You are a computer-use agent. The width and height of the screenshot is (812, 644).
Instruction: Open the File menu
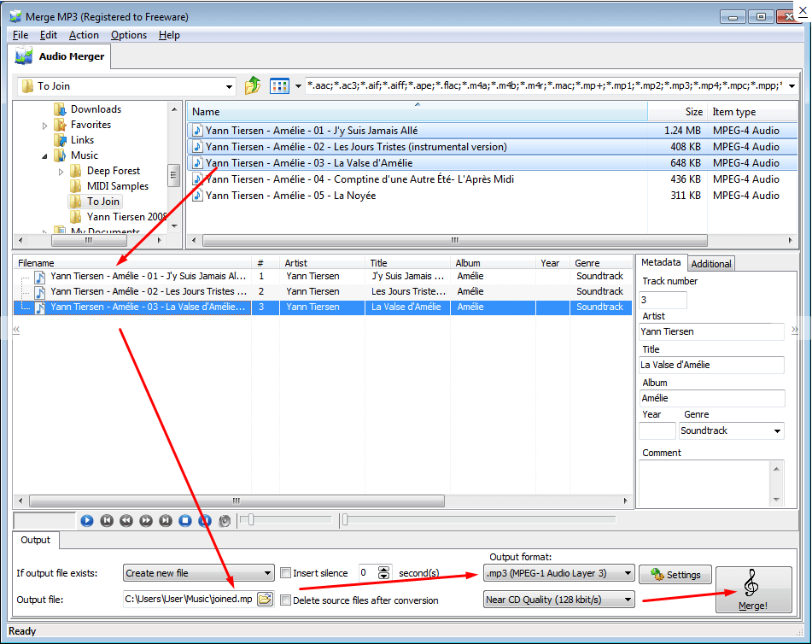coord(20,35)
